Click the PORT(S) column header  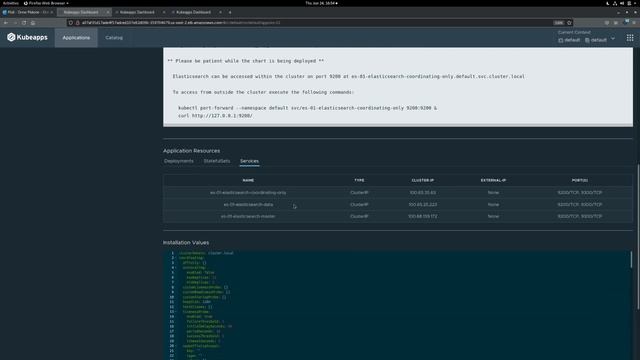580,180
